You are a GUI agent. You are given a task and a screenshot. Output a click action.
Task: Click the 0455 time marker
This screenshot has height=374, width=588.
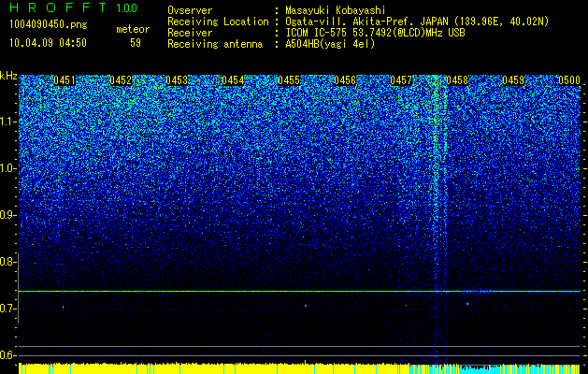(289, 80)
